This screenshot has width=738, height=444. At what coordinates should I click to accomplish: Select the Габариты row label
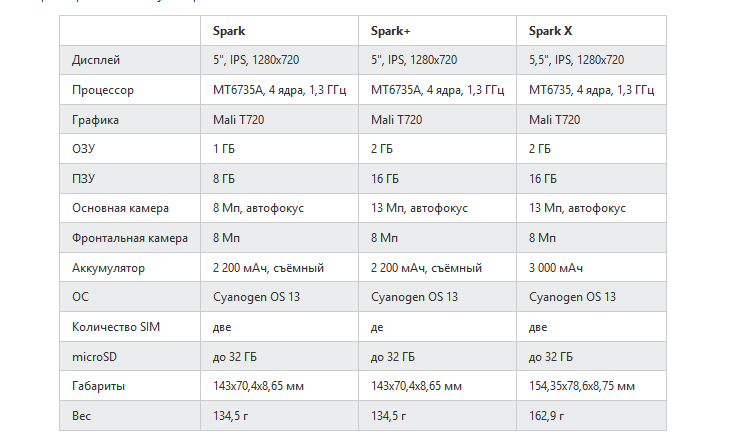pos(99,386)
